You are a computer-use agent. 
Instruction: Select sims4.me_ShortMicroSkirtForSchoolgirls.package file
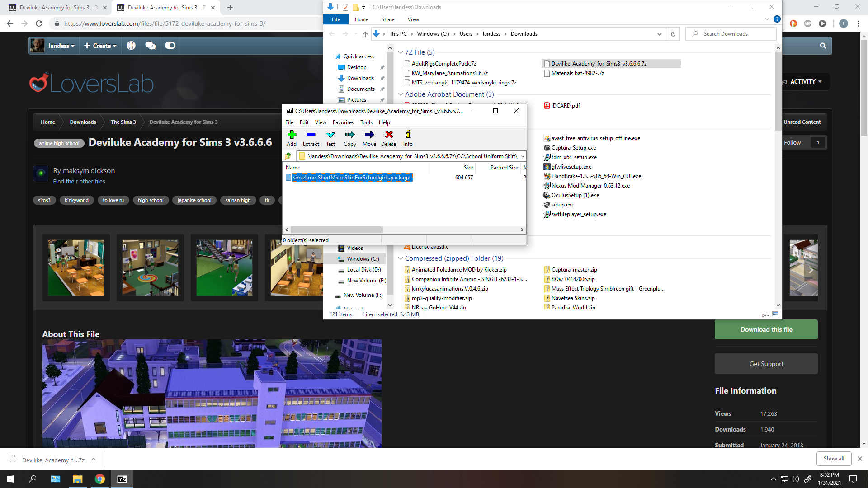click(x=352, y=178)
